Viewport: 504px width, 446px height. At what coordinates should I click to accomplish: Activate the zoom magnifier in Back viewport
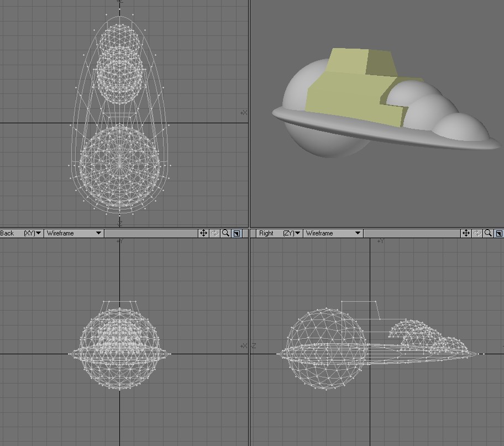(x=225, y=233)
